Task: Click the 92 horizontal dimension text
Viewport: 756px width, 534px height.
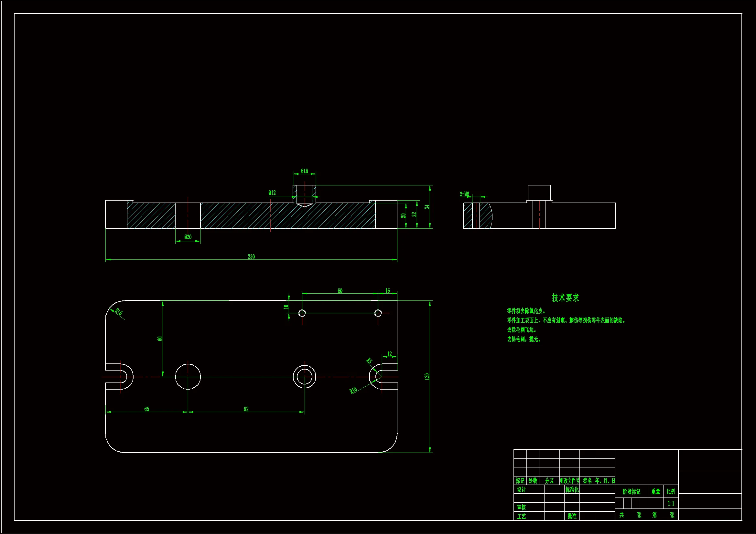Action: 246,409
